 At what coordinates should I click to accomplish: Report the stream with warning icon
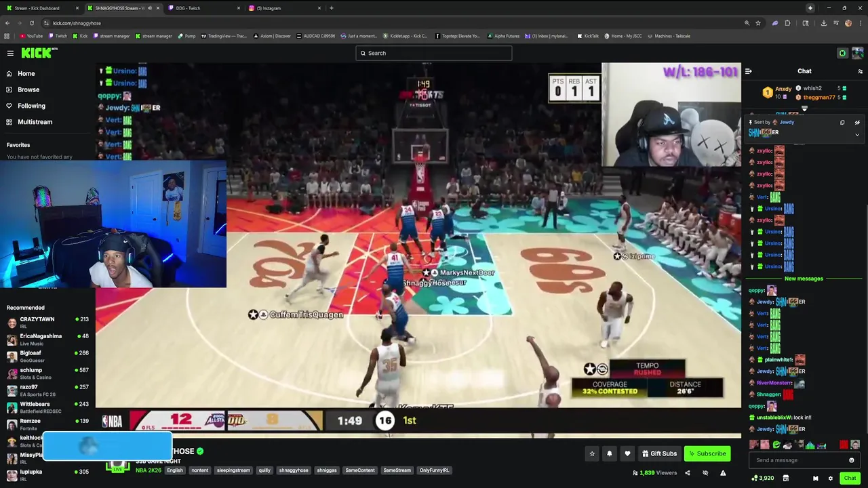click(723, 473)
